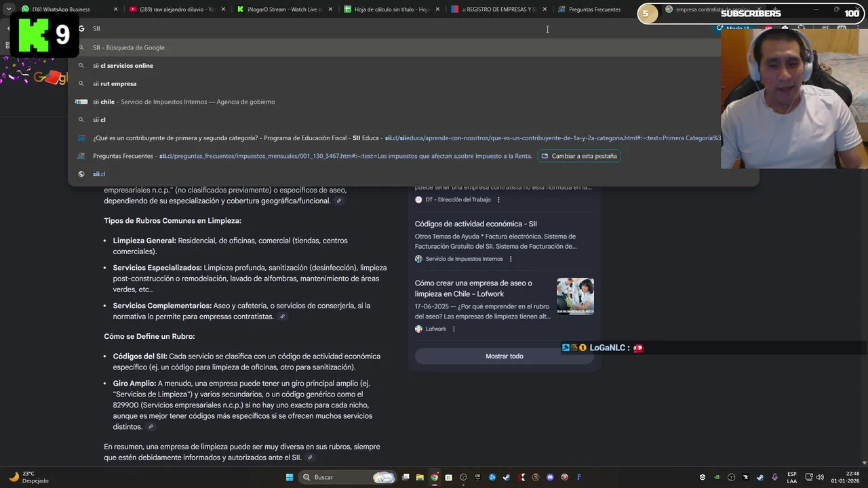Open more options for DT Dirección del Trabajo

[498, 200]
